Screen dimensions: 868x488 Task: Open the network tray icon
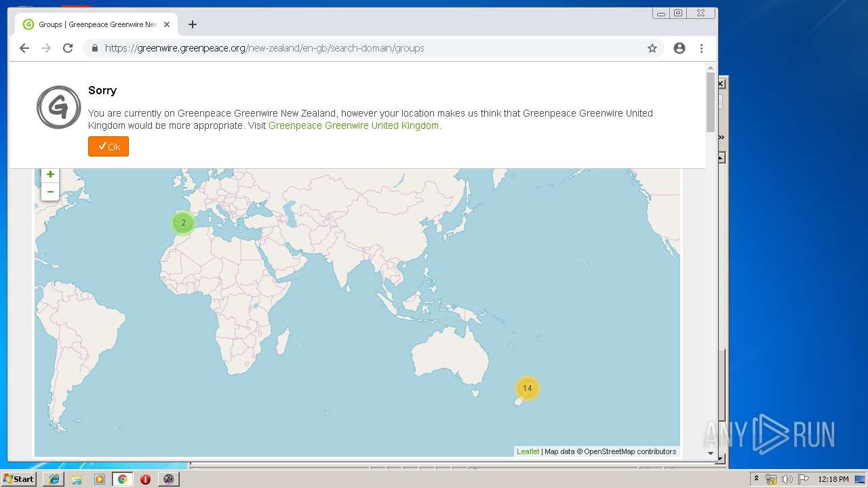771,479
